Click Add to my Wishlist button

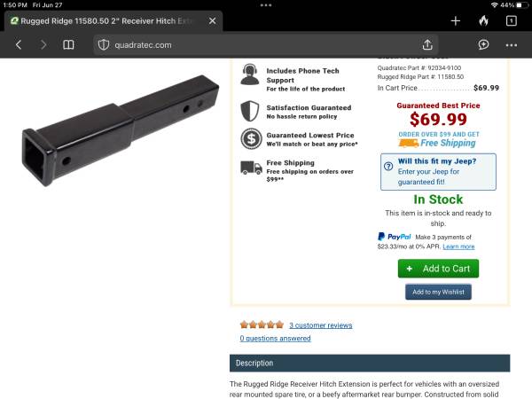pos(438,292)
